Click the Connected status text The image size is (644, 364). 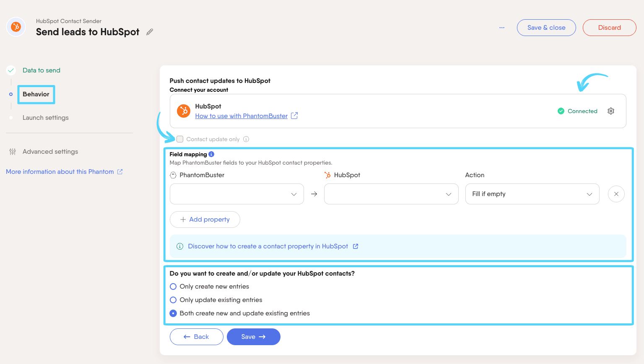tap(582, 111)
